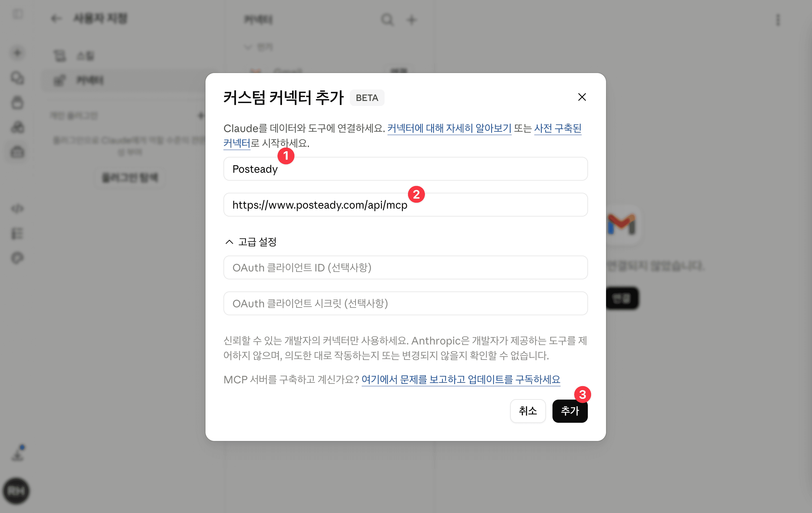Click the round icon beneath the list icon

(17, 258)
